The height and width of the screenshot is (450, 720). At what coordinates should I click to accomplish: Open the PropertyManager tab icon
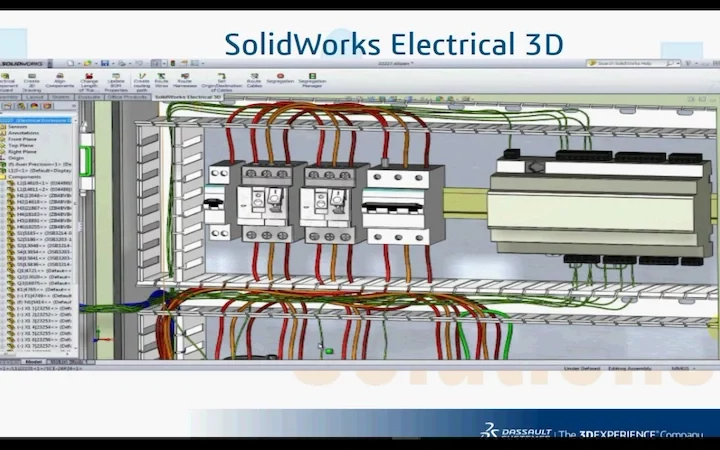point(21,107)
